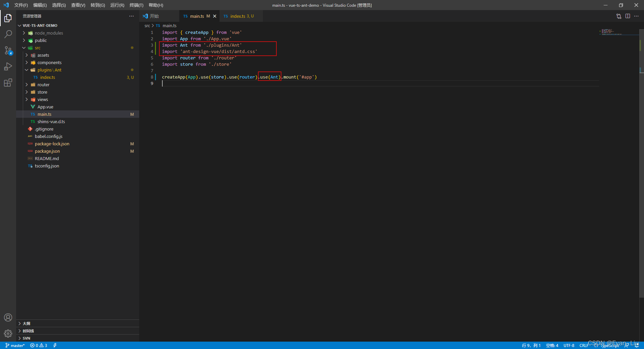Click the App.vue Vue file icon
644x349 pixels.
pos(33,107)
